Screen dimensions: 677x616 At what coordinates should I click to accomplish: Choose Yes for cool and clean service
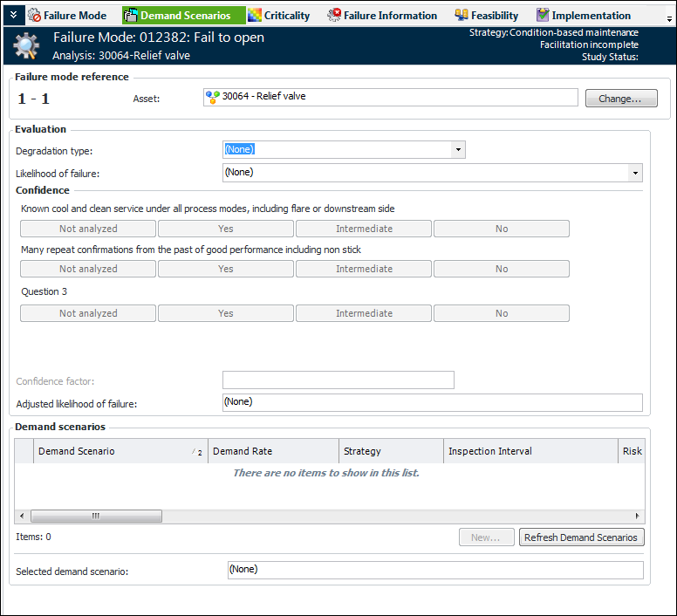click(x=226, y=229)
